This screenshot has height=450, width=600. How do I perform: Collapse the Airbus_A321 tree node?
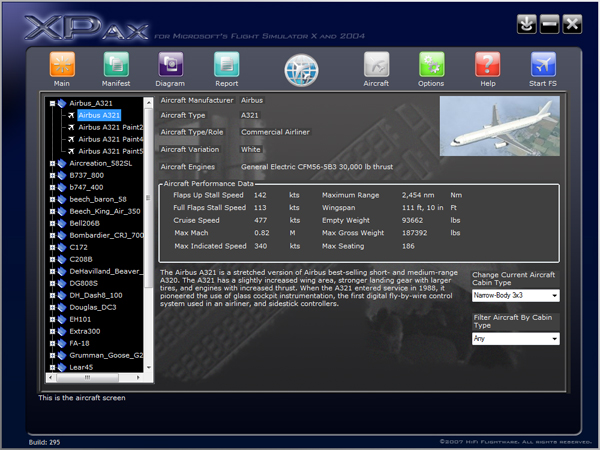[52, 103]
